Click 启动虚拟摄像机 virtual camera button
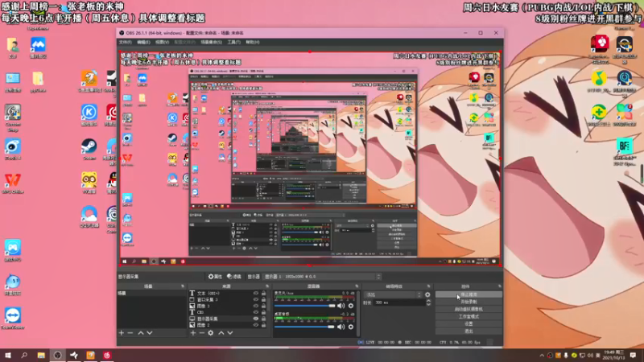This screenshot has width=644, height=362. pyautogui.click(x=469, y=309)
